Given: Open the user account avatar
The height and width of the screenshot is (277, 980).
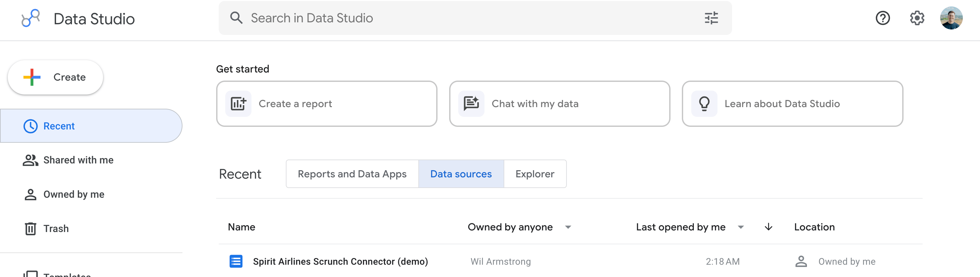Looking at the screenshot, I should tap(951, 18).
